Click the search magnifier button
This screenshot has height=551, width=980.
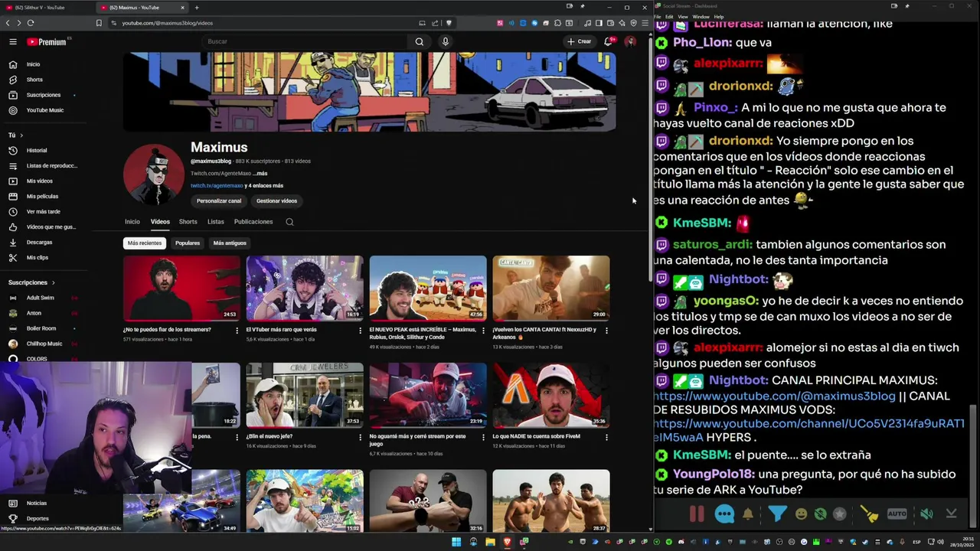[x=419, y=41]
